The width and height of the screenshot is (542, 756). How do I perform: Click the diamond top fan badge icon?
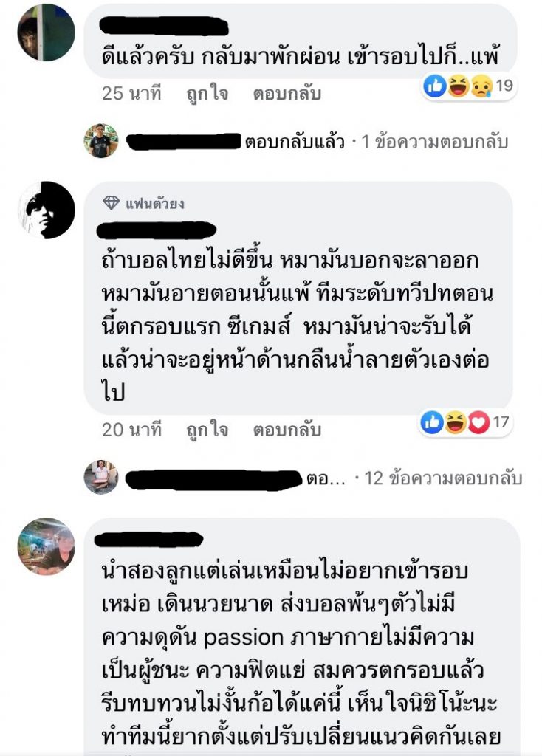pos(112,203)
